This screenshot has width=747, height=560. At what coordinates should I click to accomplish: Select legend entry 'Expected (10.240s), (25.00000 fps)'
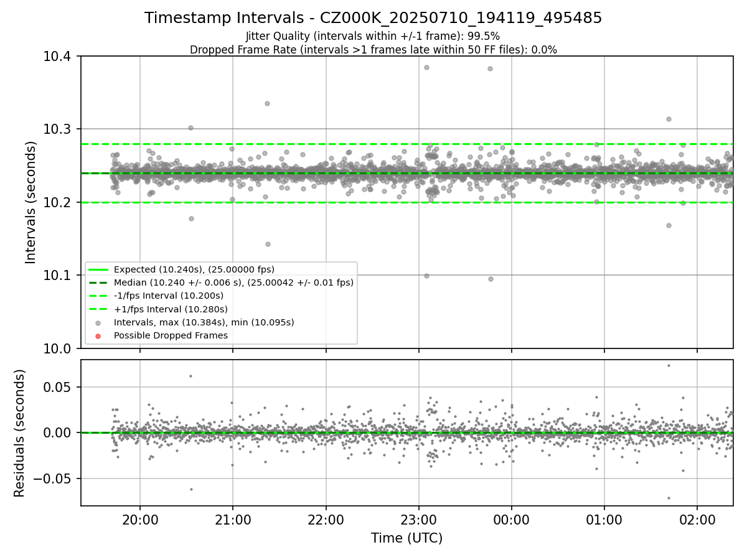194,269
